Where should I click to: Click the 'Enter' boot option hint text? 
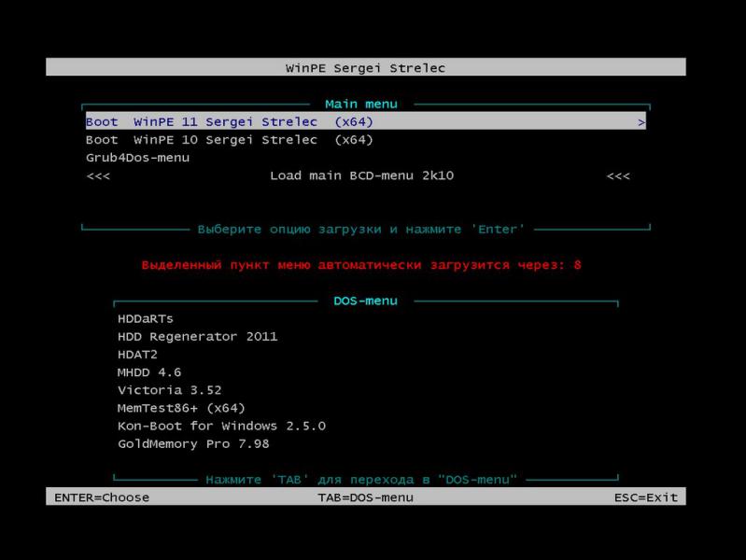pos(361,230)
